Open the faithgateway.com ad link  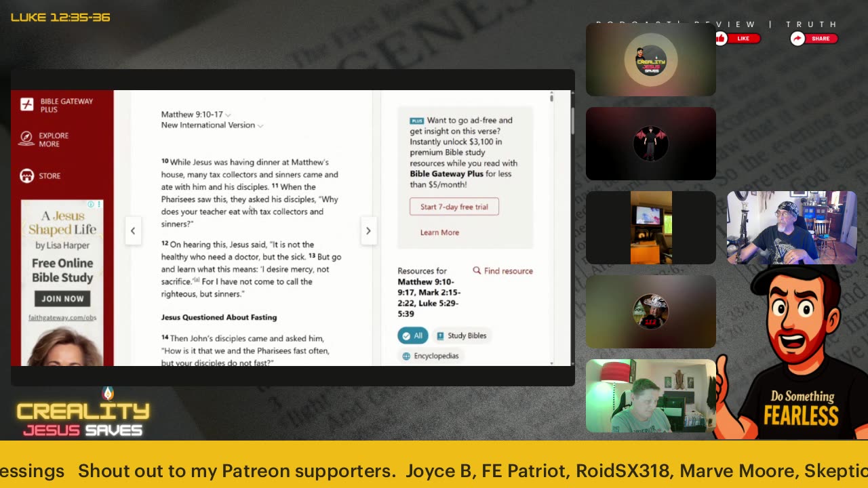[x=62, y=318]
